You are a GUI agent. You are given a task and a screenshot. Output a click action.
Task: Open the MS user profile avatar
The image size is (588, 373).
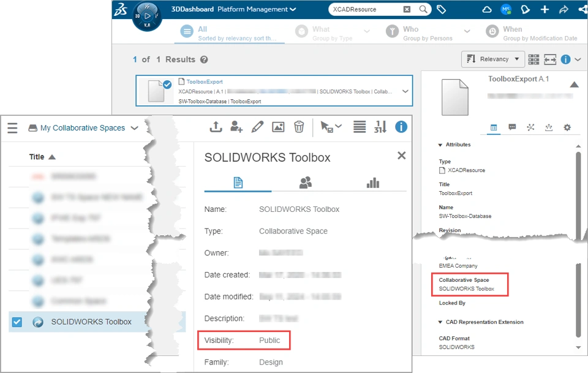point(507,9)
